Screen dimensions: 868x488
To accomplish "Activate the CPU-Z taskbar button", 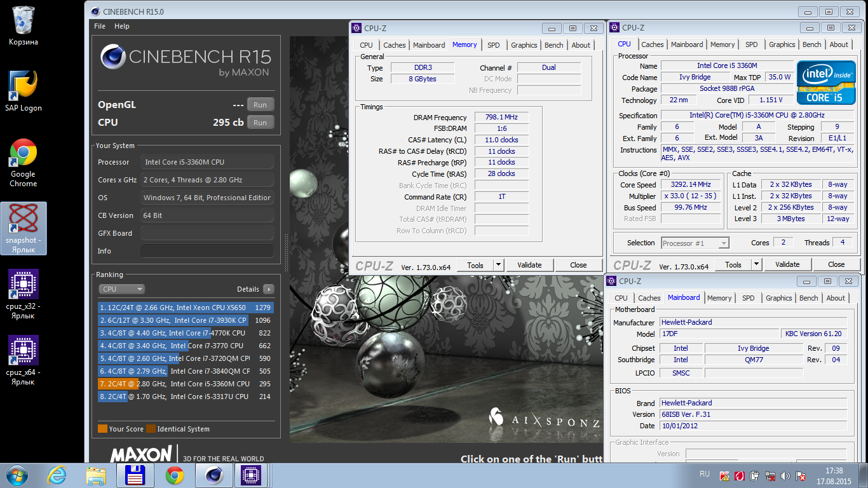I will [x=252, y=475].
